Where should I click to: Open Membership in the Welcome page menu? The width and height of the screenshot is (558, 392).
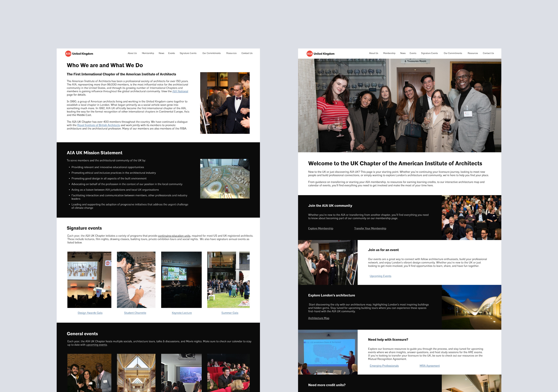tap(389, 53)
